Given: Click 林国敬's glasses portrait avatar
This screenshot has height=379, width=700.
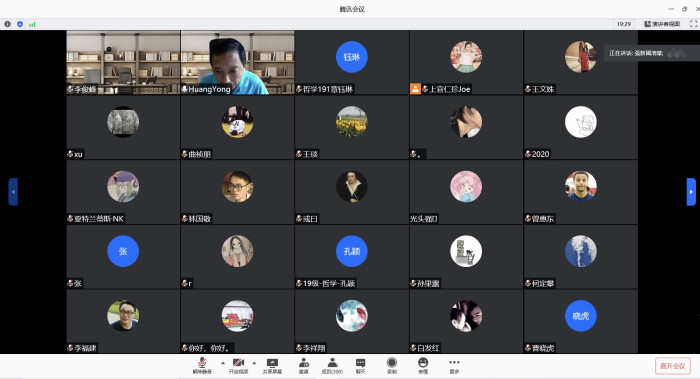Looking at the screenshot, I should click(238, 186).
